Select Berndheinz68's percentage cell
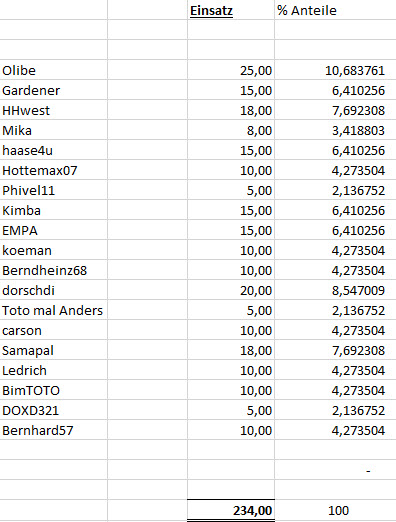Viewport: 396px width, 522px height. click(335, 270)
